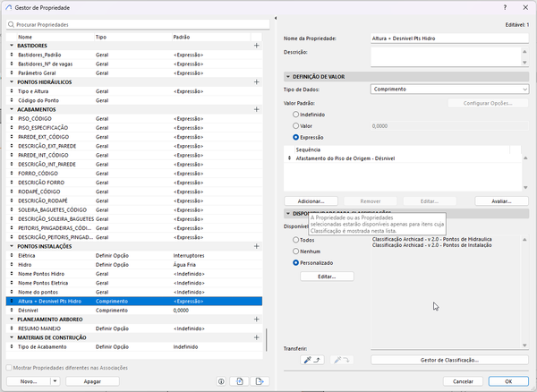Collapse the PONTOS INSTALAÇÕES group
Image resolution: width=537 pixels, height=392 pixels.
click(x=12, y=246)
